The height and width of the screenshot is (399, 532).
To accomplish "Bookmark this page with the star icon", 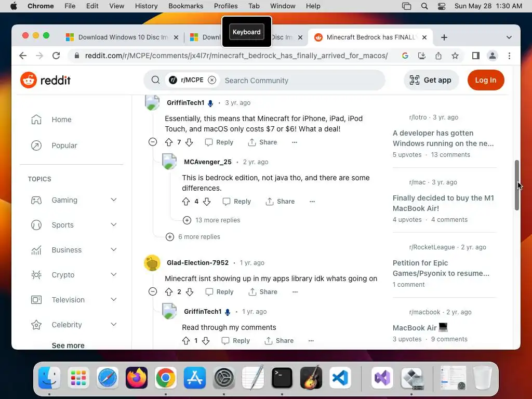I will click(455, 56).
